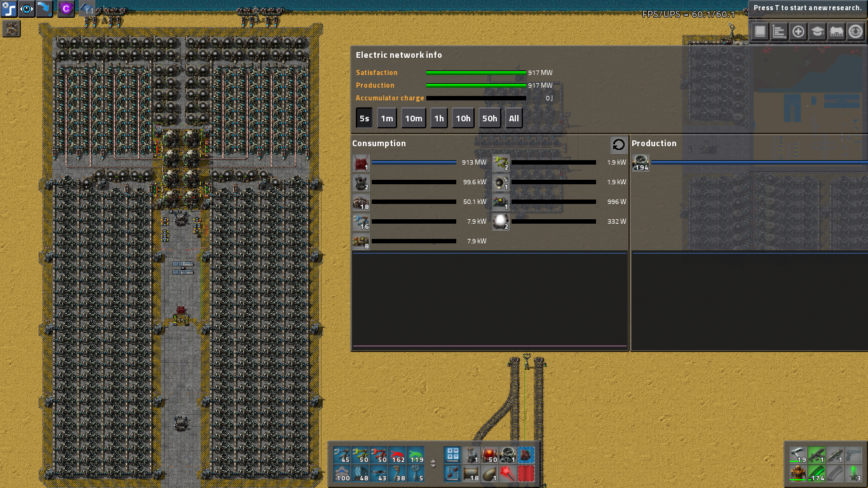Click the circled plus shortcut button
868x488 pixels.
click(x=799, y=31)
